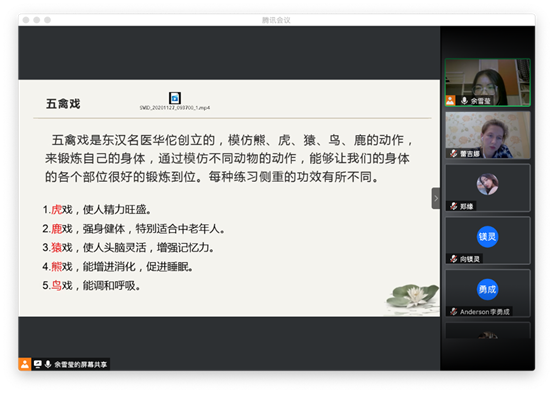Click the embedded mp4 video icon on the slide
Image resolution: width=554 pixels, height=394 pixels.
[175, 98]
